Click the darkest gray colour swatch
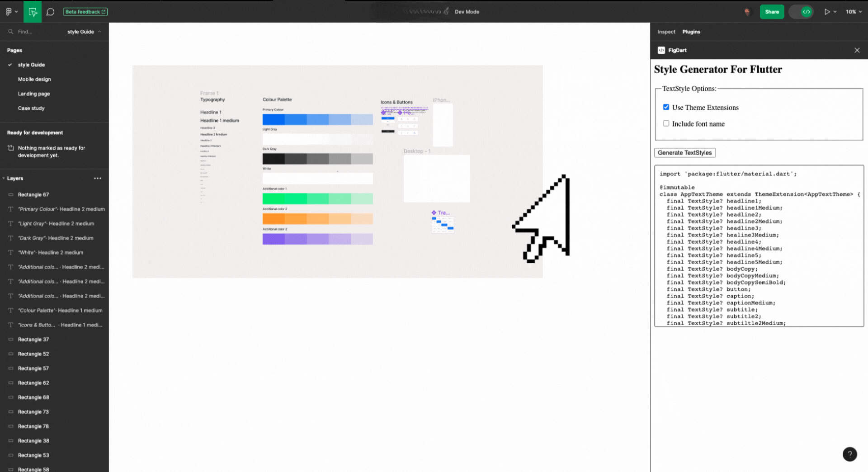Screen dimensions: 868x472 (274, 159)
